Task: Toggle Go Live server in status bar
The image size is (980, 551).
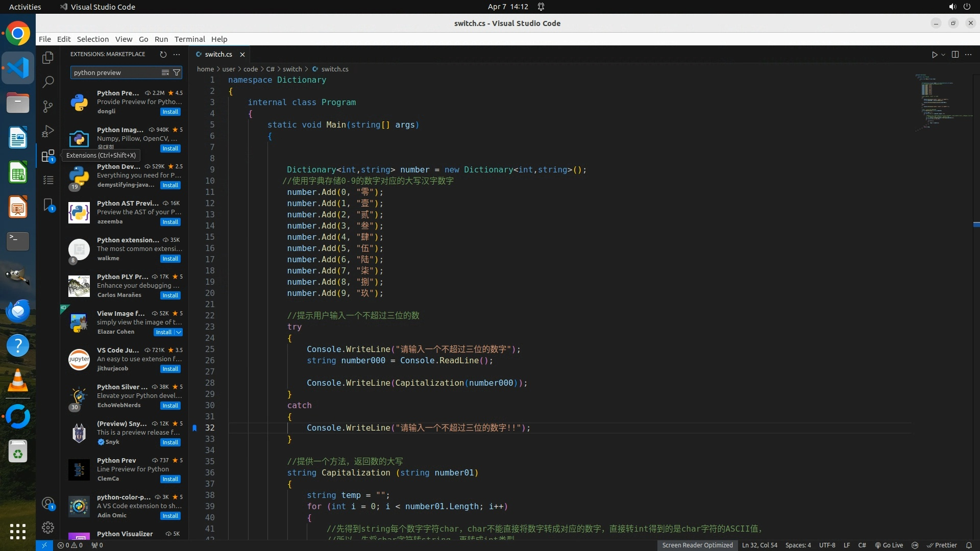Action: point(889,545)
